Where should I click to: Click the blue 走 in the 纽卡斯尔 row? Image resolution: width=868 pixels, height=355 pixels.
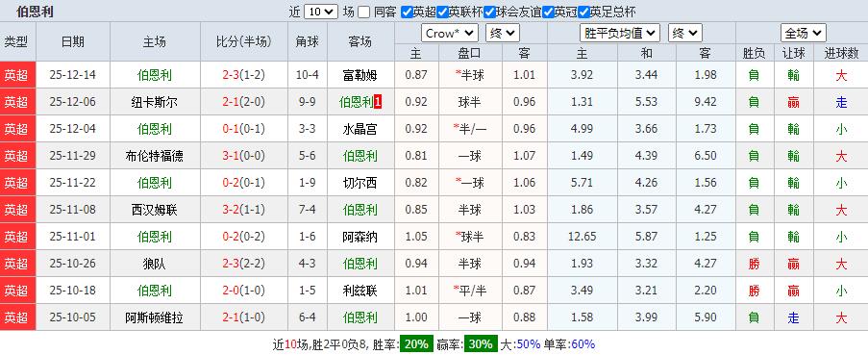point(841,102)
